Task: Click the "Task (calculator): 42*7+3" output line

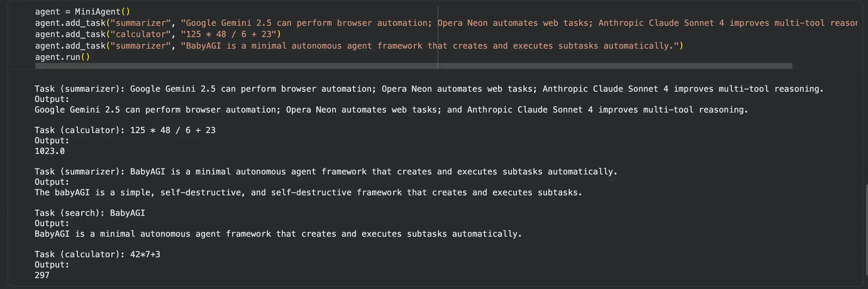Action: click(x=97, y=254)
